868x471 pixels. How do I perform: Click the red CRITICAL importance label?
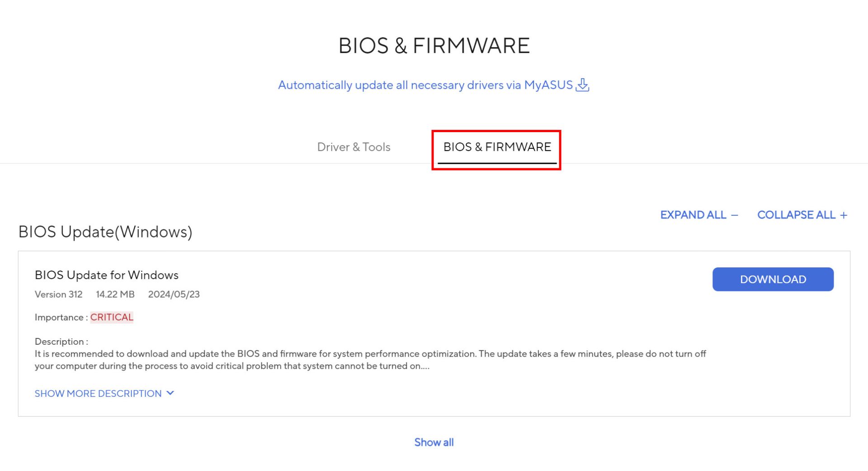(x=112, y=317)
